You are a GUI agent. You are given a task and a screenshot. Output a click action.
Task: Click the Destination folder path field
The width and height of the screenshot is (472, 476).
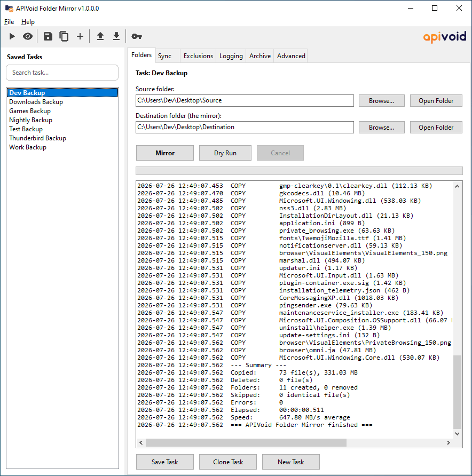[x=245, y=127]
